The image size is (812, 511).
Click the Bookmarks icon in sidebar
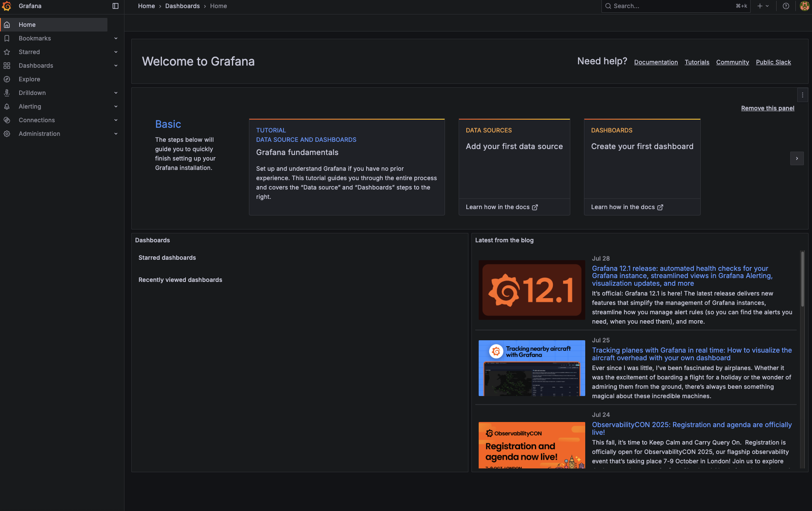pos(7,38)
